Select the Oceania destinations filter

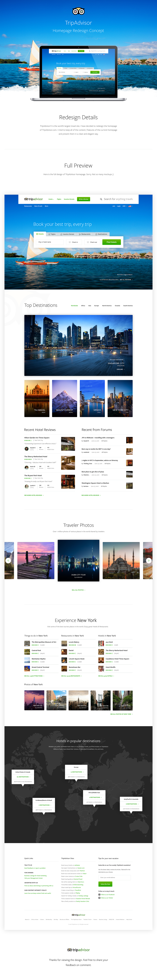click(x=117, y=305)
